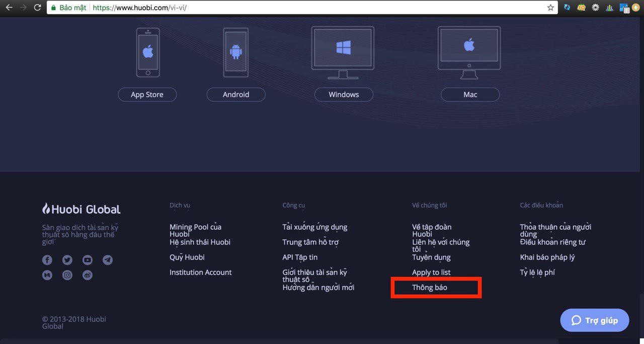Bookmark this page with the star icon
This screenshot has height=344, width=644.
pyautogui.click(x=550, y=8)
